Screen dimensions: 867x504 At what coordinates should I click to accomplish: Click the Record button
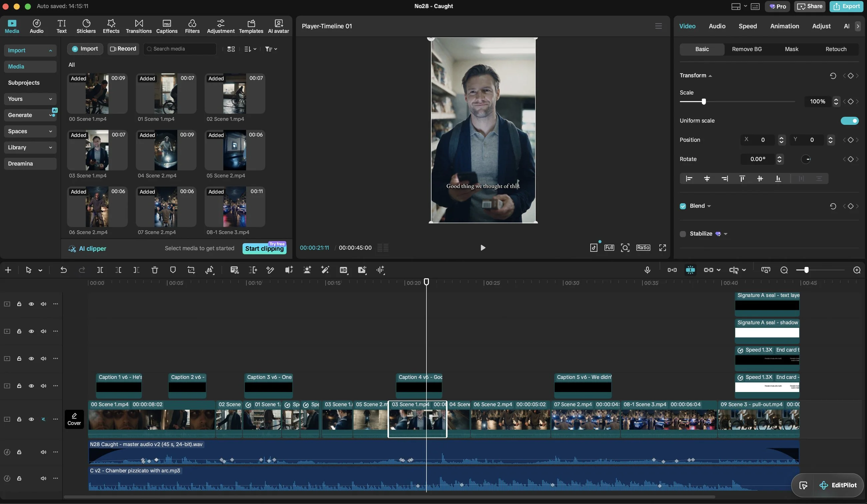(x=123, y=49)
